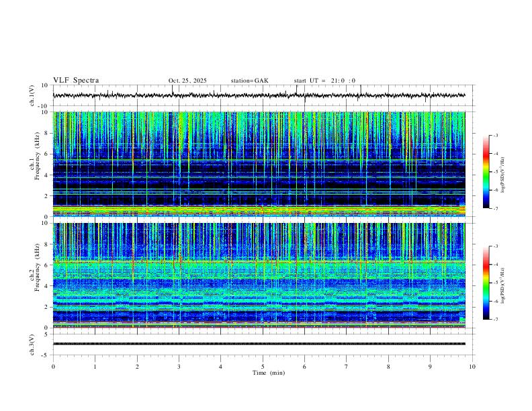Click the "-7" label on ch.1 colorbar
Viewport: 532px width, 411px height.
tap(496, 208)
